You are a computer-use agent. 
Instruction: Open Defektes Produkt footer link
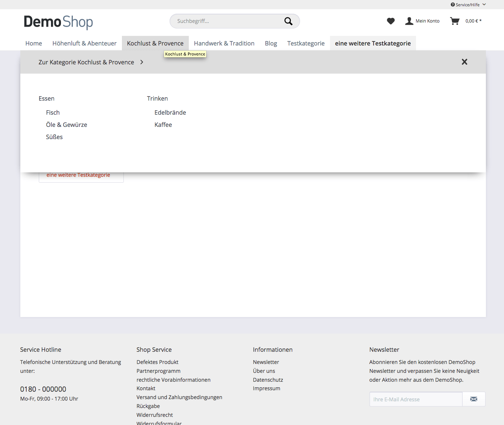[157, 362]
